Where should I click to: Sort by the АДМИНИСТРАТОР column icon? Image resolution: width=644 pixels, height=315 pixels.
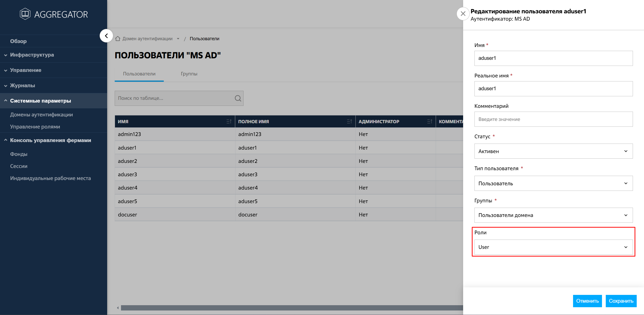[429, 121]
